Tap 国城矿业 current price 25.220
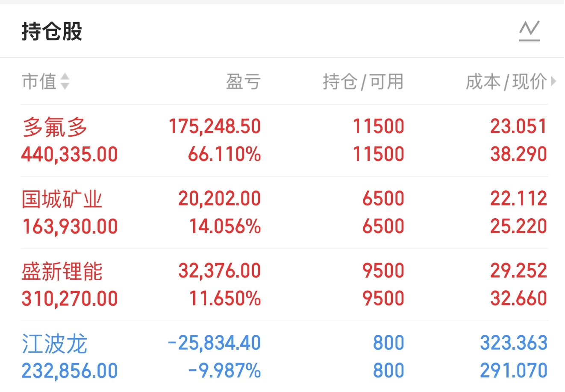Image resolution: width=565 pixels, height=392 pixels. pos(518,226)
